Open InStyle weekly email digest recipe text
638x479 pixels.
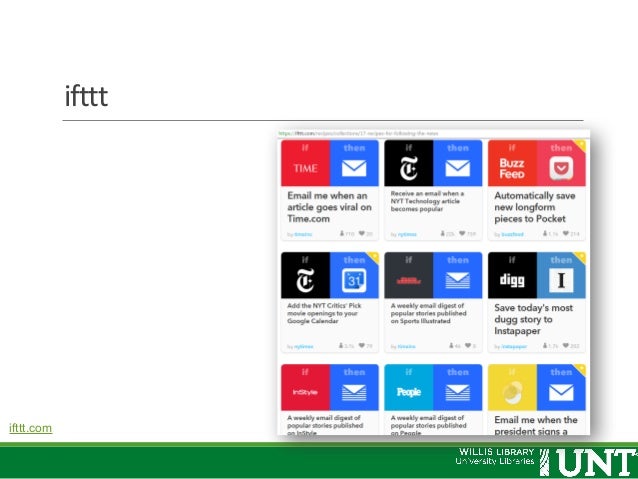[325, 425]
